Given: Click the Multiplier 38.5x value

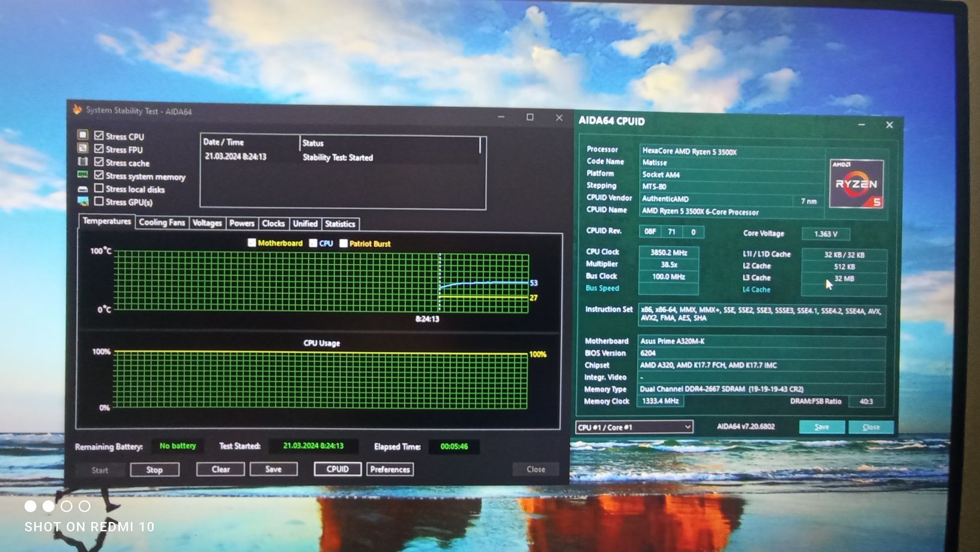Looking at the screenshot, I should 668,265.
